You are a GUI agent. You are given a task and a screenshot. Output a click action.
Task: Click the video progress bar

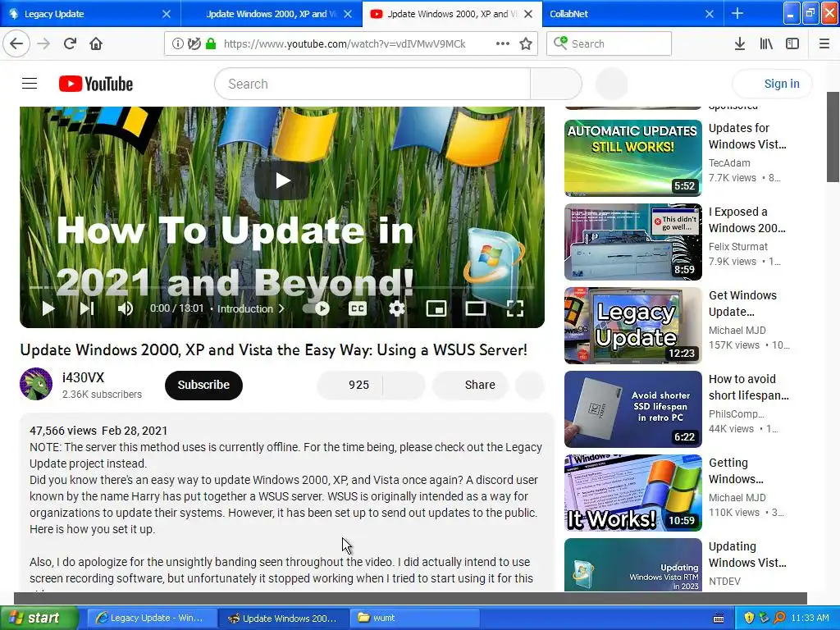[282, 288]
